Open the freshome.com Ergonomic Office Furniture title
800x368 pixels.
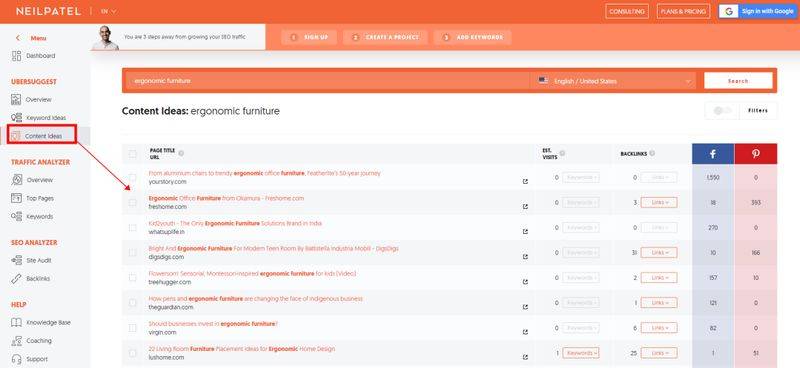226,198
